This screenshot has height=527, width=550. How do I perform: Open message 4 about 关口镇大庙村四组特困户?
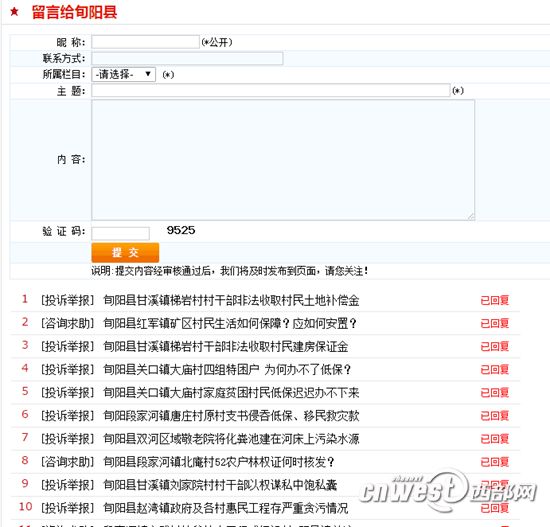[x=227, y=369]
